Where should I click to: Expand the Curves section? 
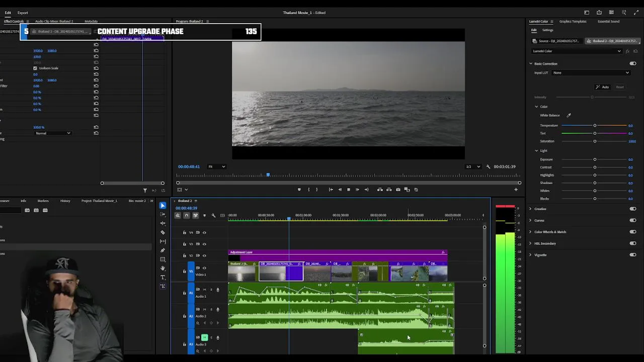[x=530, y=220]
